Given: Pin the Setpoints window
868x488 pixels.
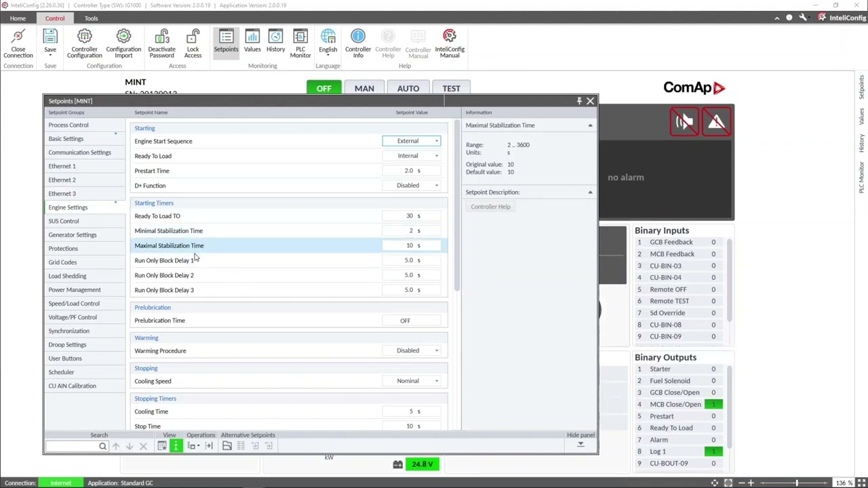Looking at the screenshot, I should 579,101.
